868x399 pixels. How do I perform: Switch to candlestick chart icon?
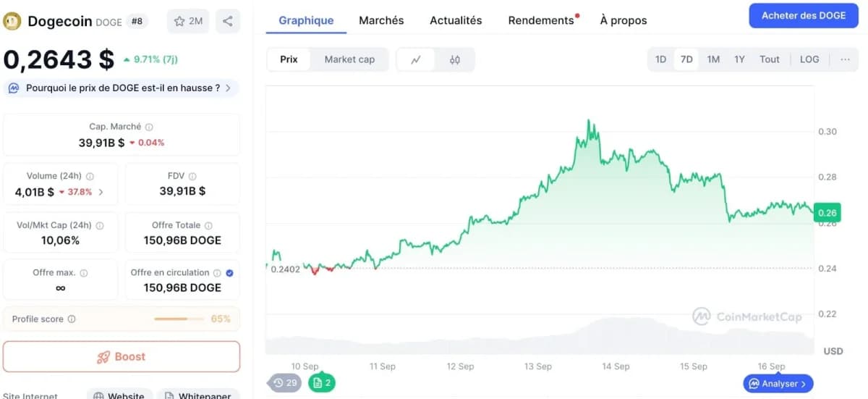(x=455, y=59)
